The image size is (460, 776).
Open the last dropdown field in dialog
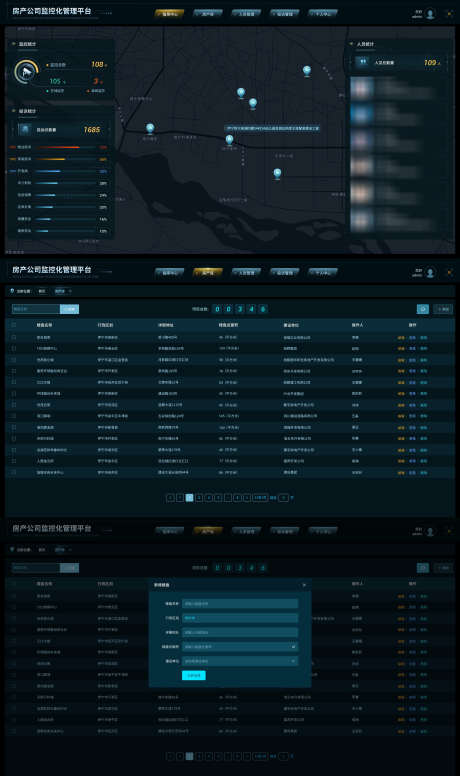[x=240, y=661]
